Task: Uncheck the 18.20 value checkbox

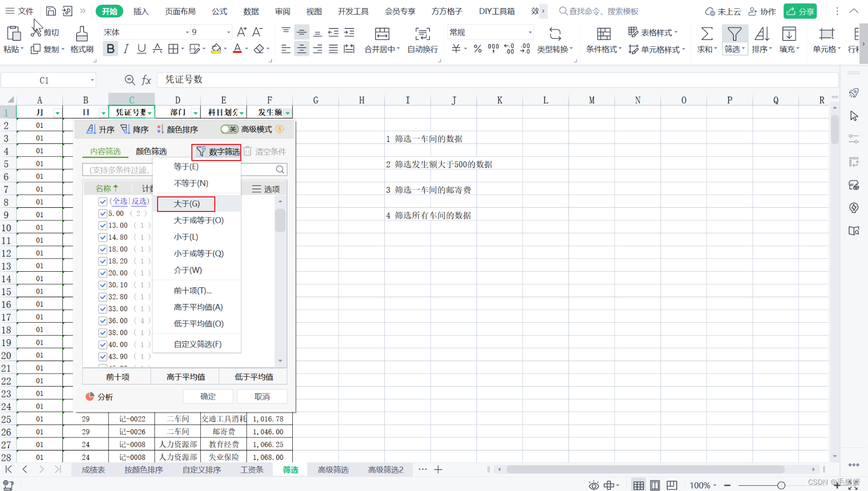Action: [103, 261]
